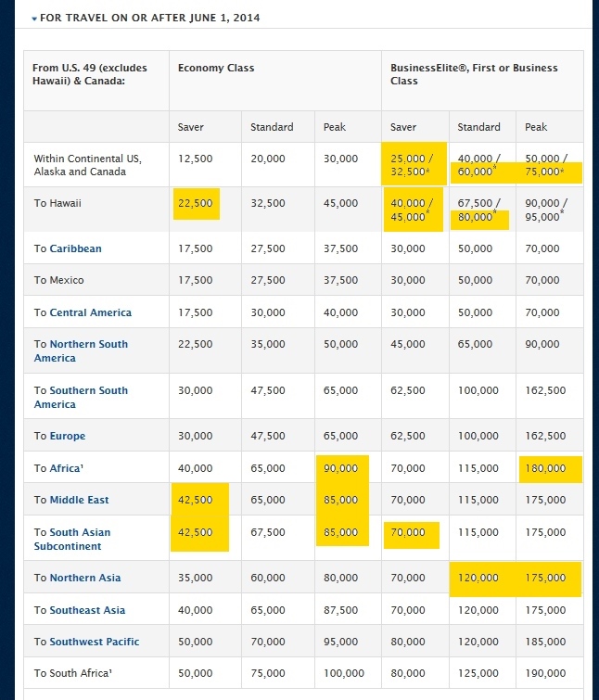
Task: Click the BusinessElite, First or Business Class header
Action: 474,74
